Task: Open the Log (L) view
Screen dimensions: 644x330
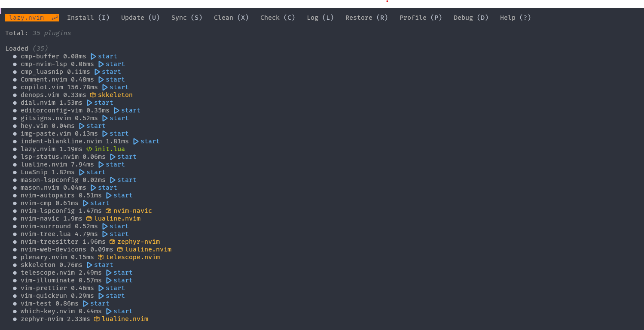Action: [x=320, y=18]
